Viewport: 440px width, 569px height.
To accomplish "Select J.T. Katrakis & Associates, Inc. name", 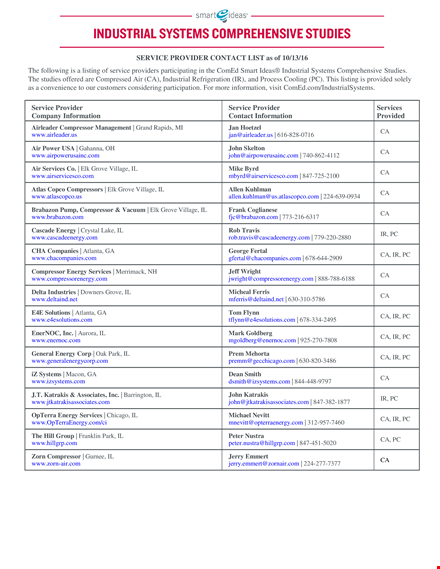I will point(75,395).
